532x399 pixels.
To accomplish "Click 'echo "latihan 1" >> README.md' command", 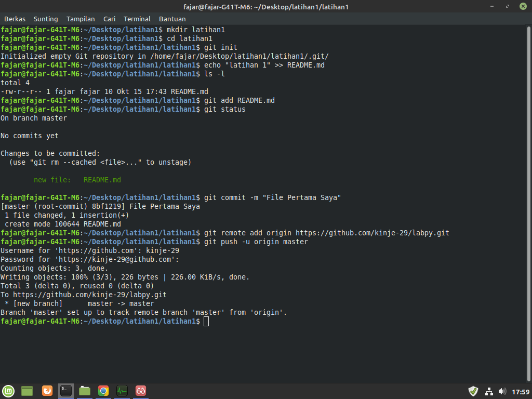I will click(264, 65).
